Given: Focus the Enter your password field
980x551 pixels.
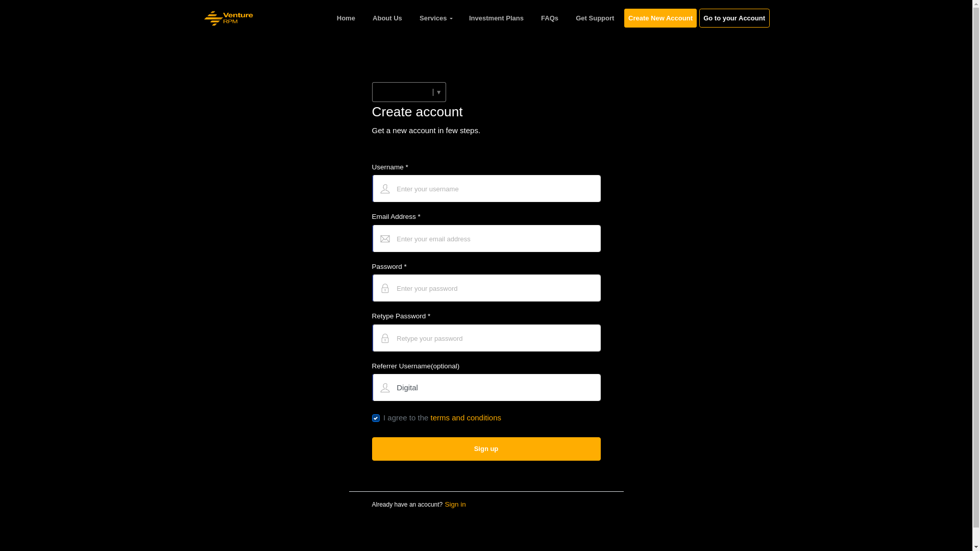Looking at the screenshot, I should point(486,288).
